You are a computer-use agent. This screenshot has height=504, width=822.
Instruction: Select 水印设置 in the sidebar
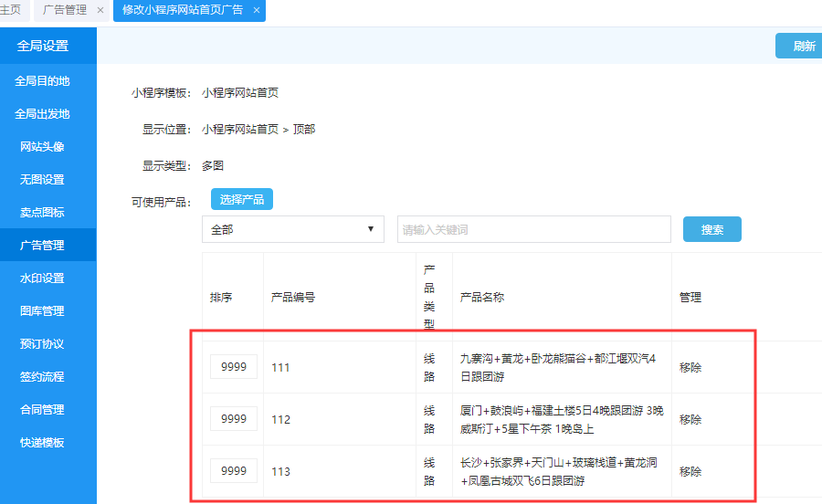pos(42,278)
